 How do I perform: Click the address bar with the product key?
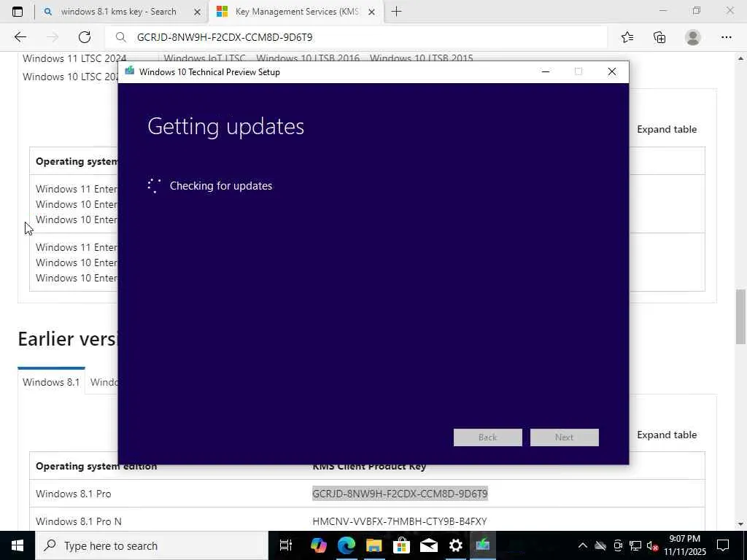(x=355, y=37)
